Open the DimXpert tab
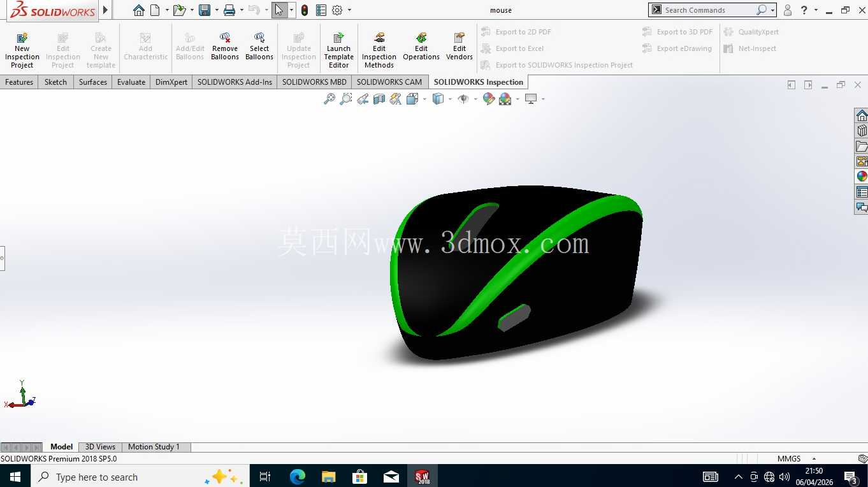Screen dimensions: 868x487 [171, 82]
